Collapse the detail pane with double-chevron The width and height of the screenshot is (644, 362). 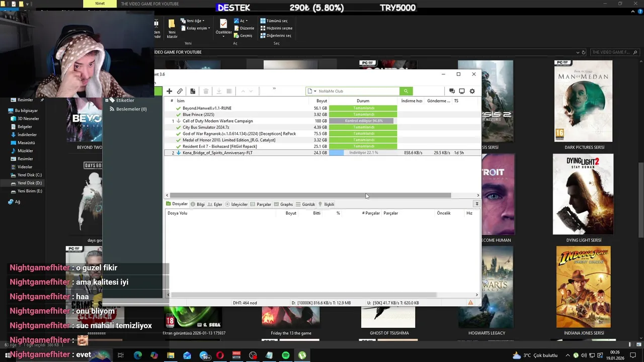[476, 204]
